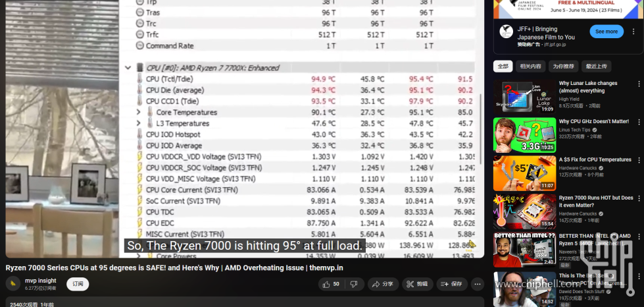Select CPU CCD1 (Tdie) thermometer icon
This screenshot has width=644, height=307.
click(x=140, y=101)
